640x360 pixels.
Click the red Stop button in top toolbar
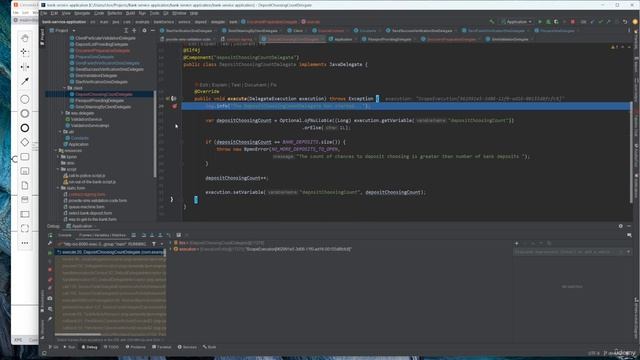pyautogui.click(x=573, y=22)
